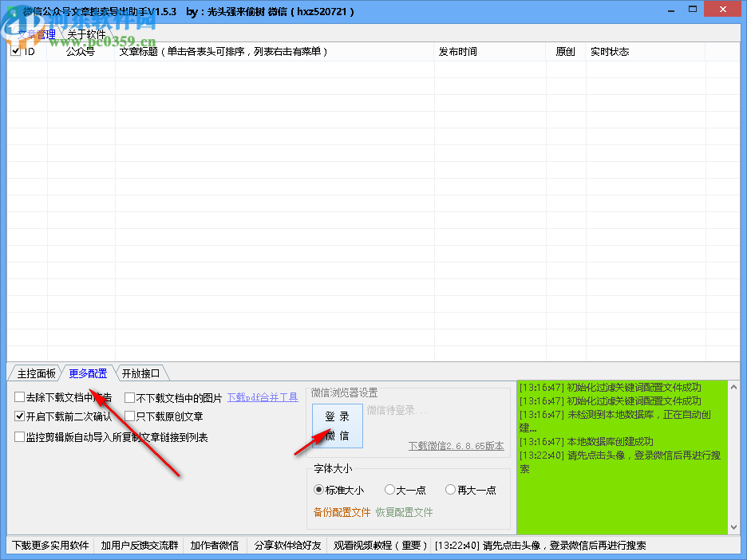The image size is (747, 560).
Task: Enable 不下载文档中的图片 option
Action: click(x=128, y=397)
